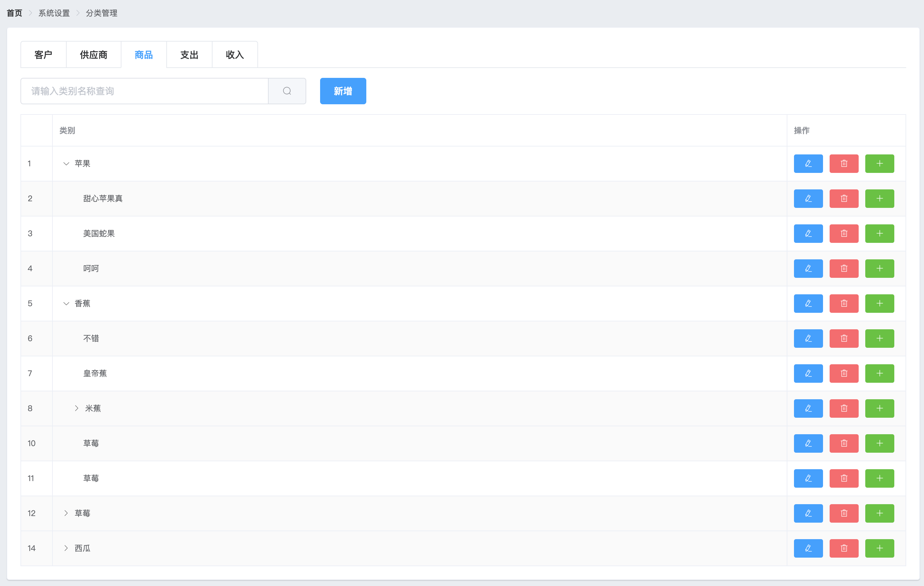Go to 首页 in breadcrumb
The image size is (924, 586).
(x=14, y=13)
